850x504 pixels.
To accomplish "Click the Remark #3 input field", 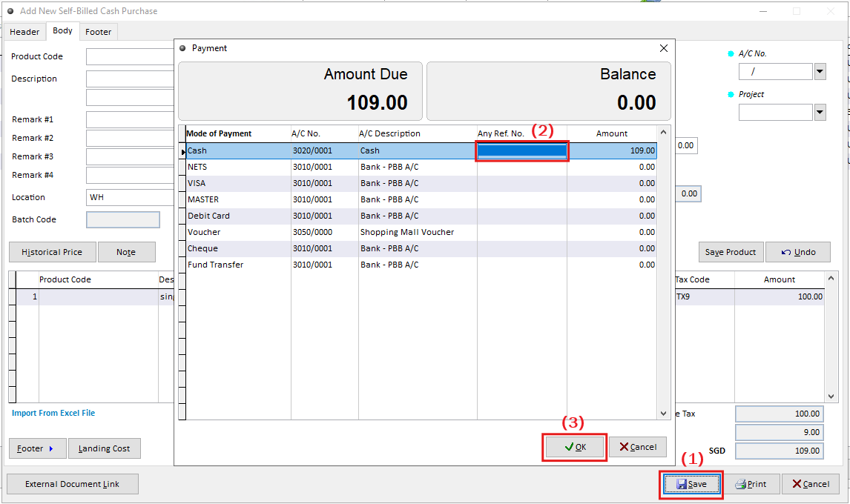I will (130, 156).
